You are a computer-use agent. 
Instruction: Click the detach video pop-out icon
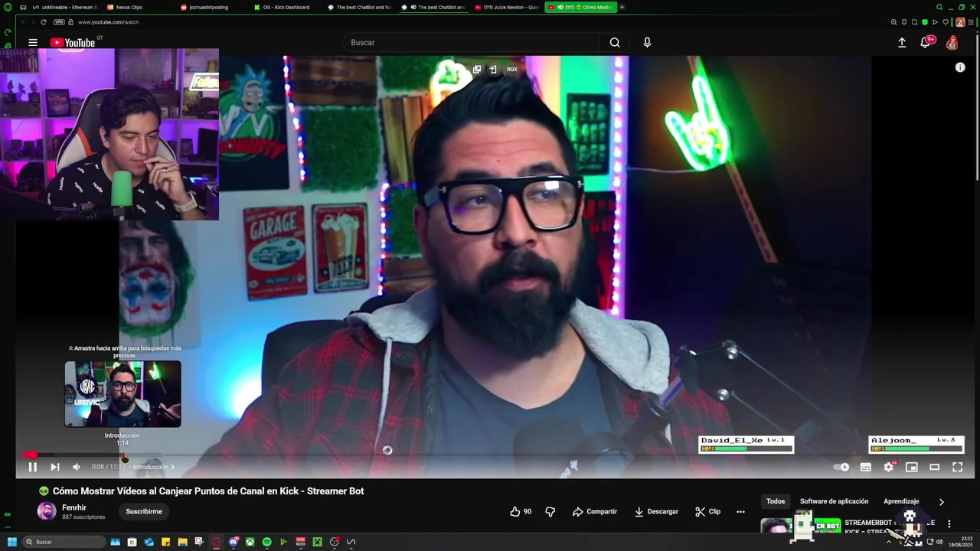[x=476, y=69]
